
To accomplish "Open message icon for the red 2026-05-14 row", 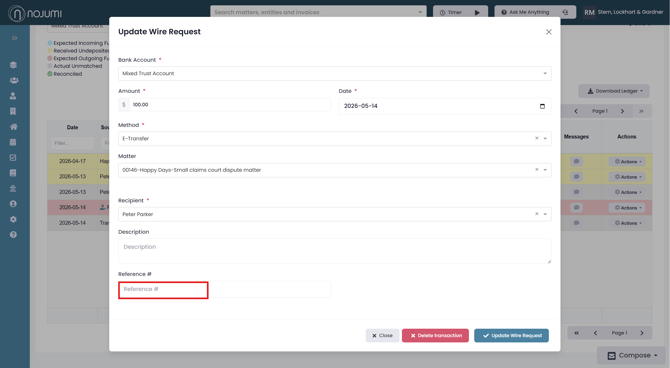I will pos(576,208).
